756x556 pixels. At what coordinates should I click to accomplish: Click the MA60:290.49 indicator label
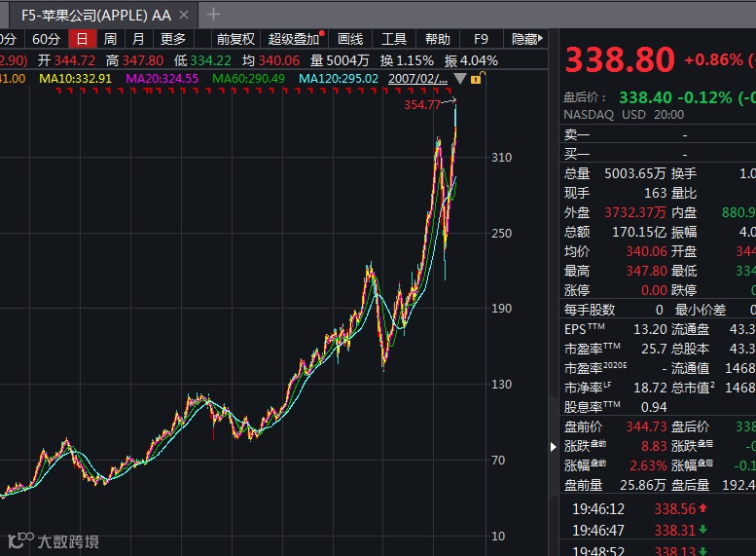point(248,79)
